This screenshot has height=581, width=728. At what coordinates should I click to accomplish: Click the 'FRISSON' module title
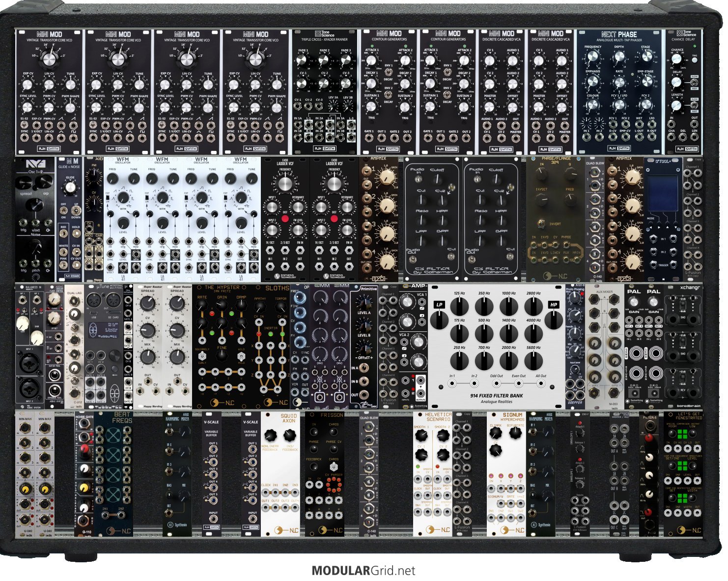coord(332,415)
